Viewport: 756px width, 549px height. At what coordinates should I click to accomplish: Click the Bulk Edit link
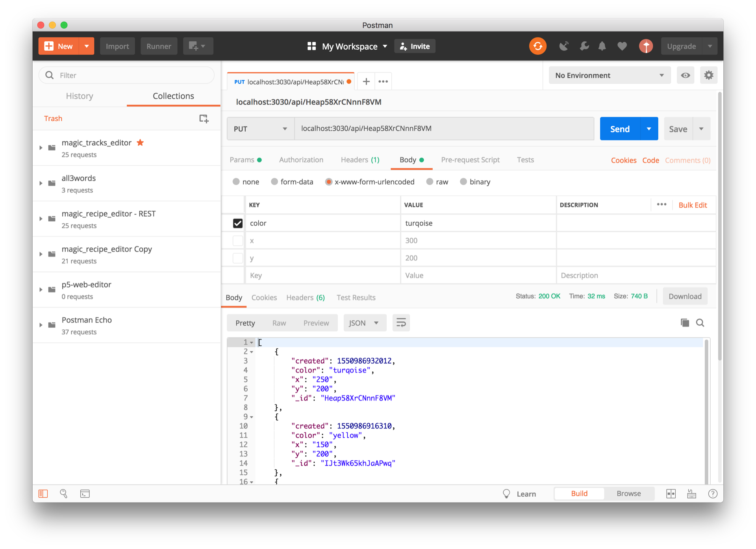pos(693,205)
